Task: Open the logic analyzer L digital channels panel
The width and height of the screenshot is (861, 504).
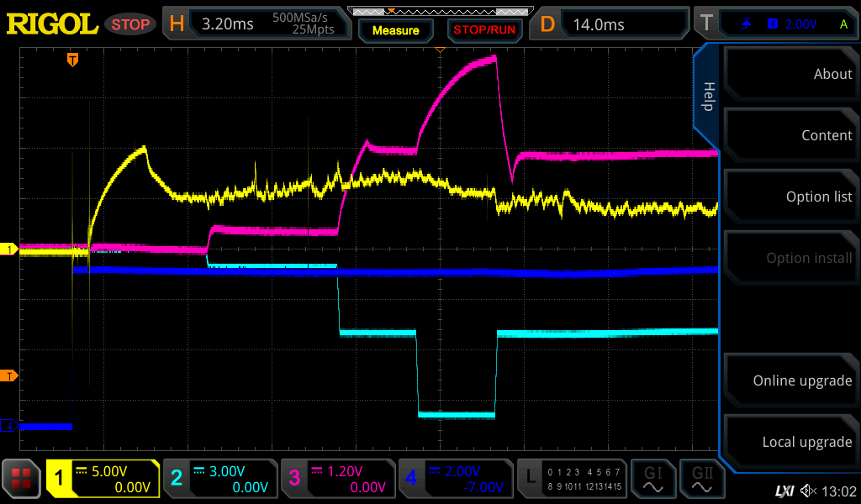Action: (x=573, y=479)
